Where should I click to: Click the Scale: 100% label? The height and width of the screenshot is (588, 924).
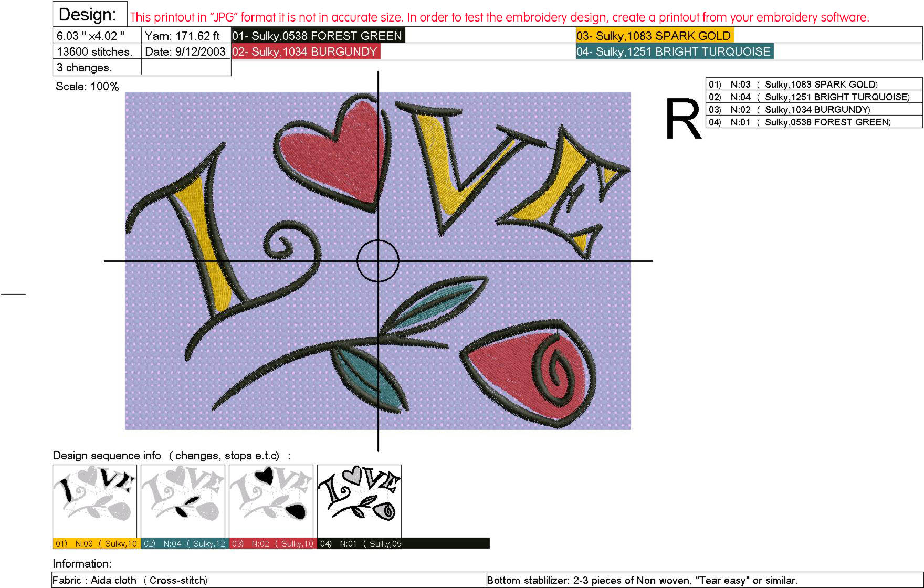click(x=87, y=87)
